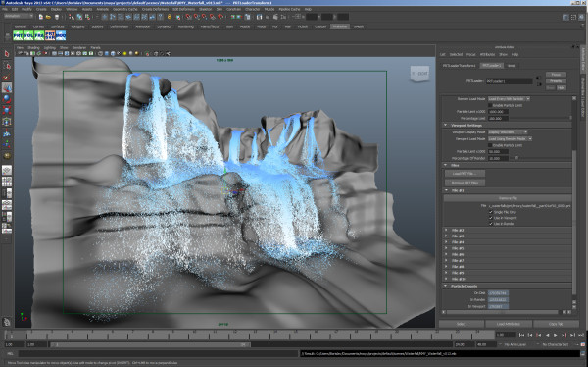Go to start of playback range
The width and height of the screenshot is (588, 367).
tap(521, 335)
